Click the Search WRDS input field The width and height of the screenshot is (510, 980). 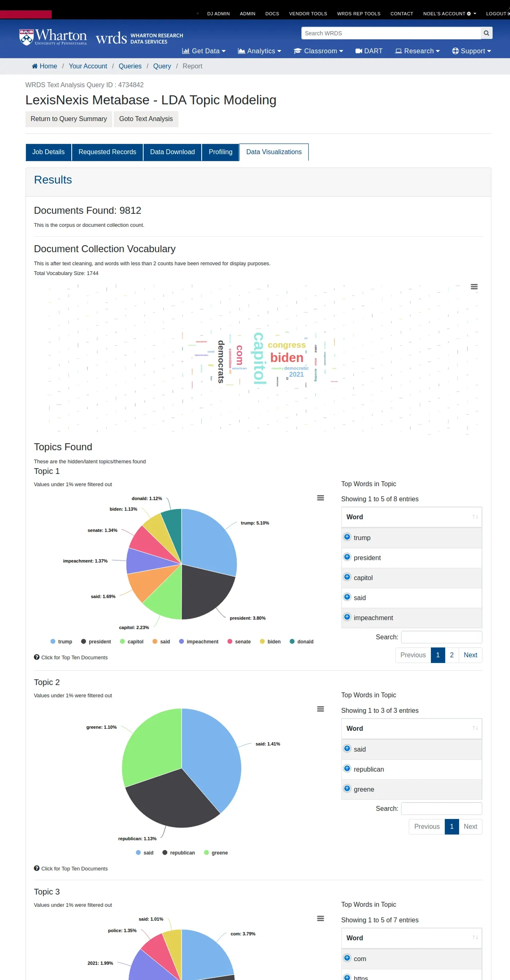coord(391,33)
